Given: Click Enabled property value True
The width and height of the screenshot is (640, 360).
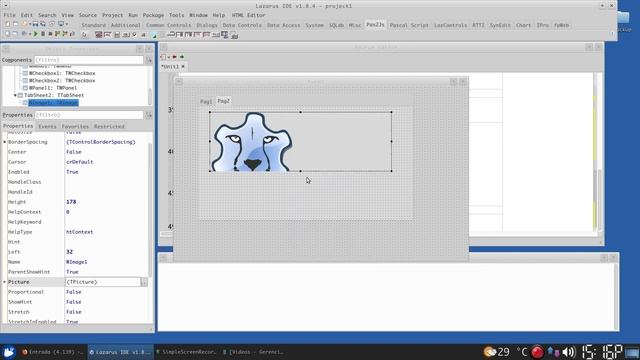Looking at the screenshot, I should (x=72, y=172).
